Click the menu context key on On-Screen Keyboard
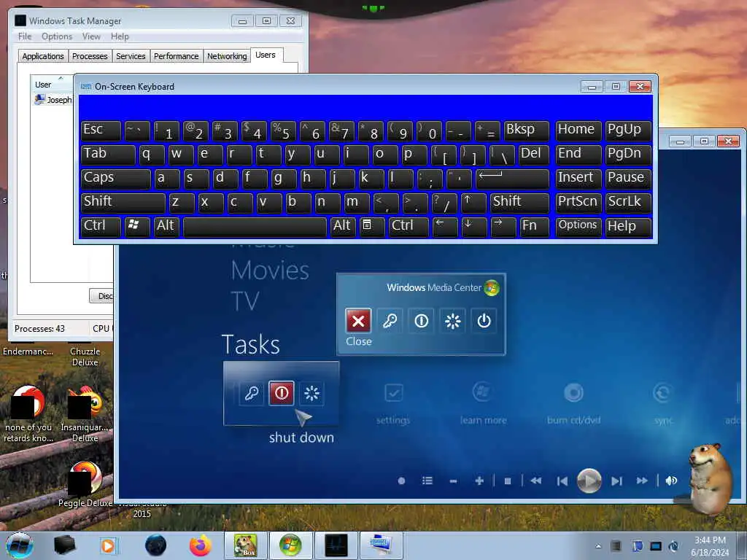This screenshot has width=747, height=560. pyautogui.click(x=371, y=227)
